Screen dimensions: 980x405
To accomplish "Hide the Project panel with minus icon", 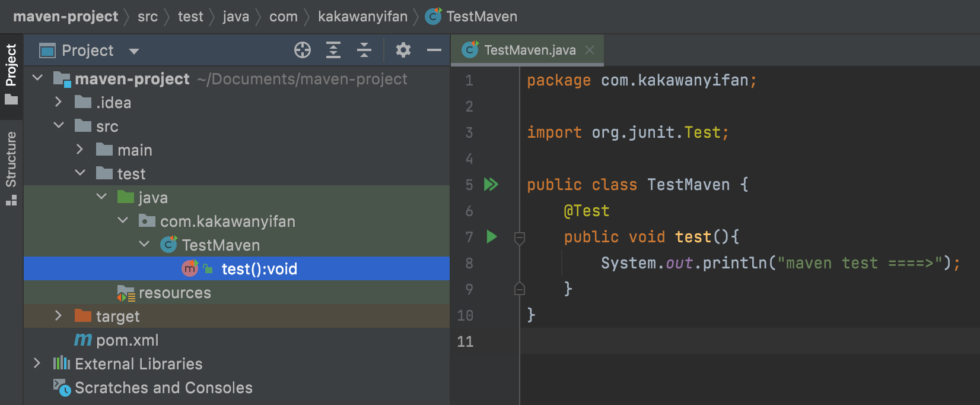I will [x=434, y=50].
